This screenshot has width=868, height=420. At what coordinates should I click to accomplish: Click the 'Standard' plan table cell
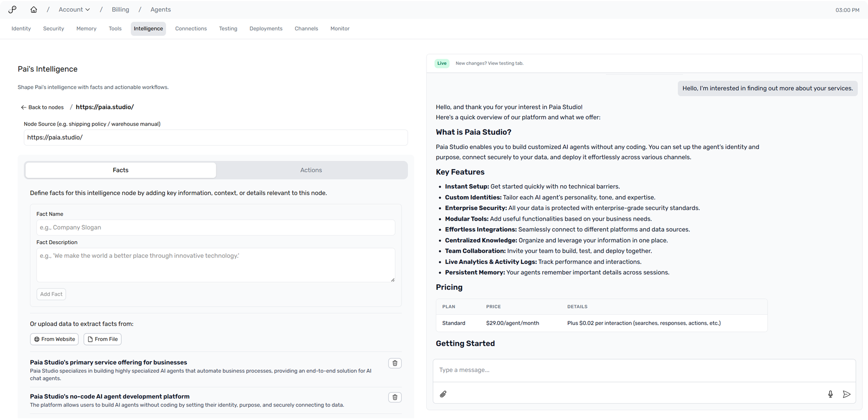coord(454,323)
